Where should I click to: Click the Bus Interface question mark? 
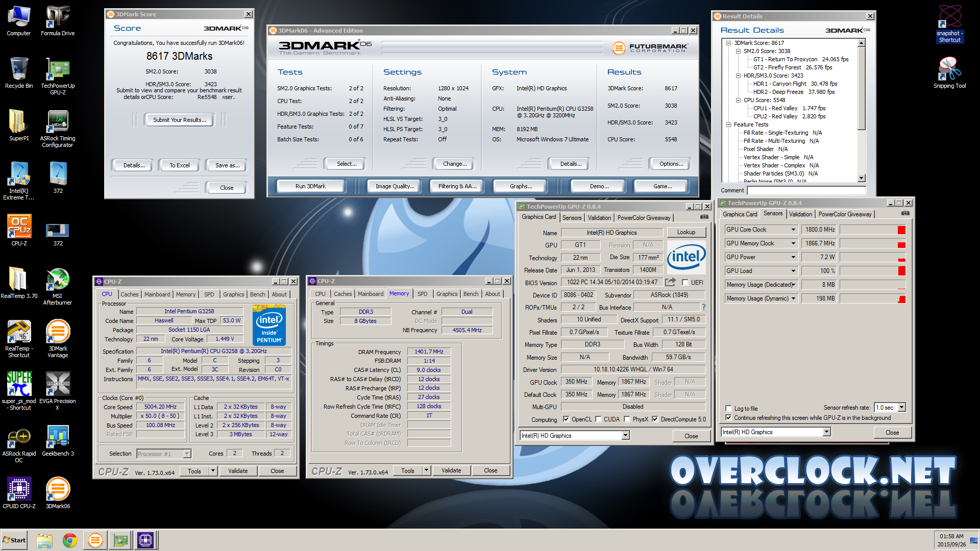[704, 307]
